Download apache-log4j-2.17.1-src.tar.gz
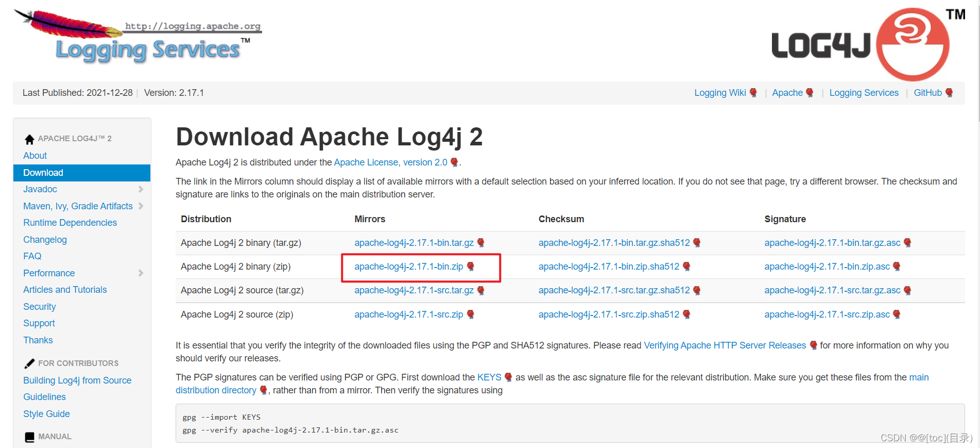This screenshot has width=980, height=448. coord(414,290)
